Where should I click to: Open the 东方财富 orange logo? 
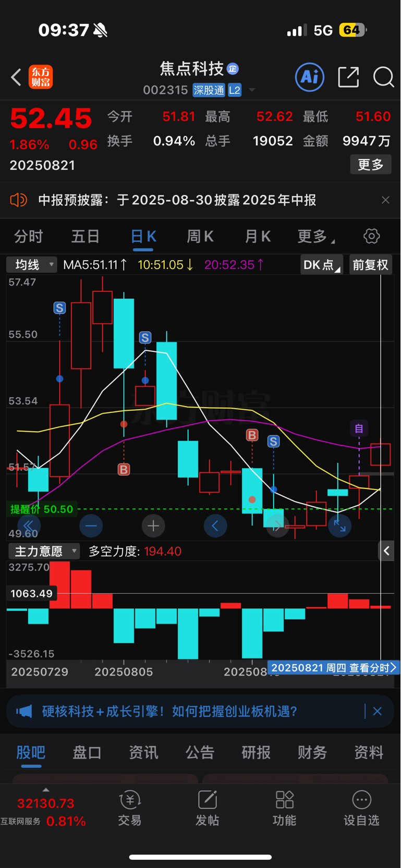pyautogui.click(x=41, y=77)
